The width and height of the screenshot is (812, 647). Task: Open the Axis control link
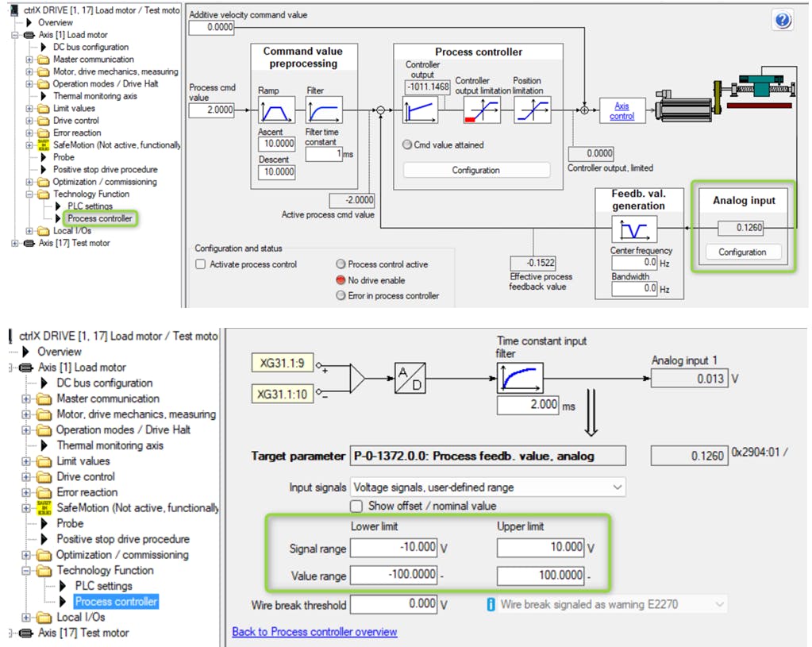point(622,110)
